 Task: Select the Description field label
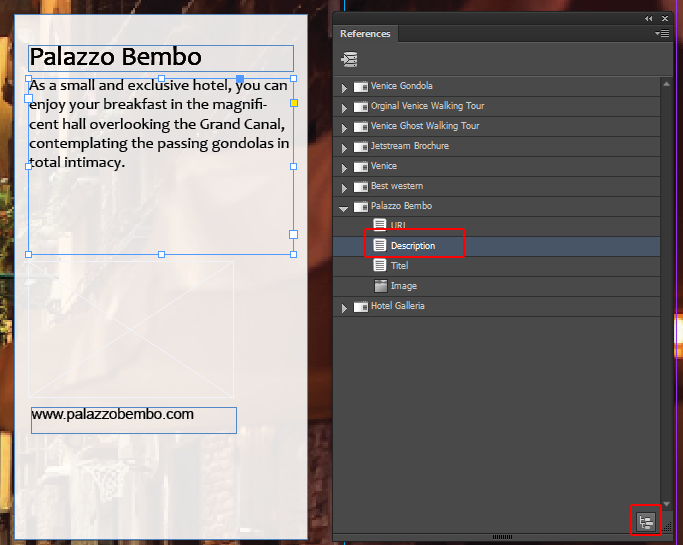click(x=413, y=246)
